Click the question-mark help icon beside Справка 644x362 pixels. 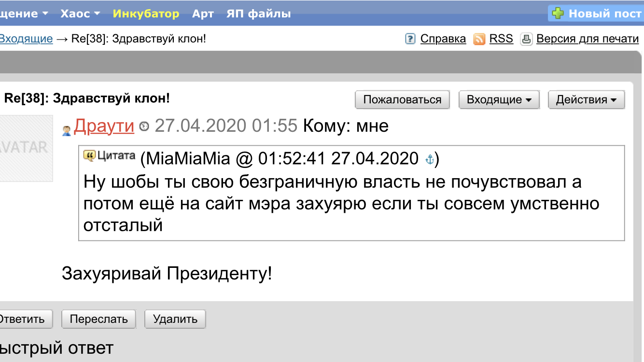410,39
